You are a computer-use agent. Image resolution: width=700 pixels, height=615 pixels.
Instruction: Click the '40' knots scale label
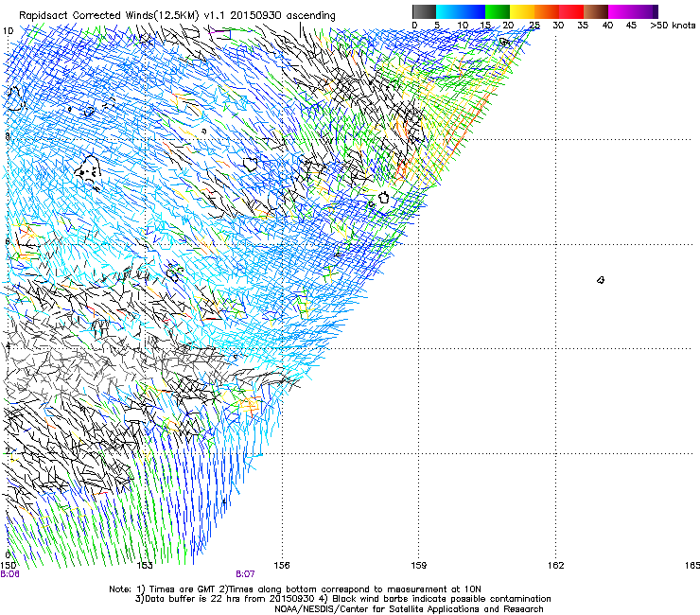point(607,26)
